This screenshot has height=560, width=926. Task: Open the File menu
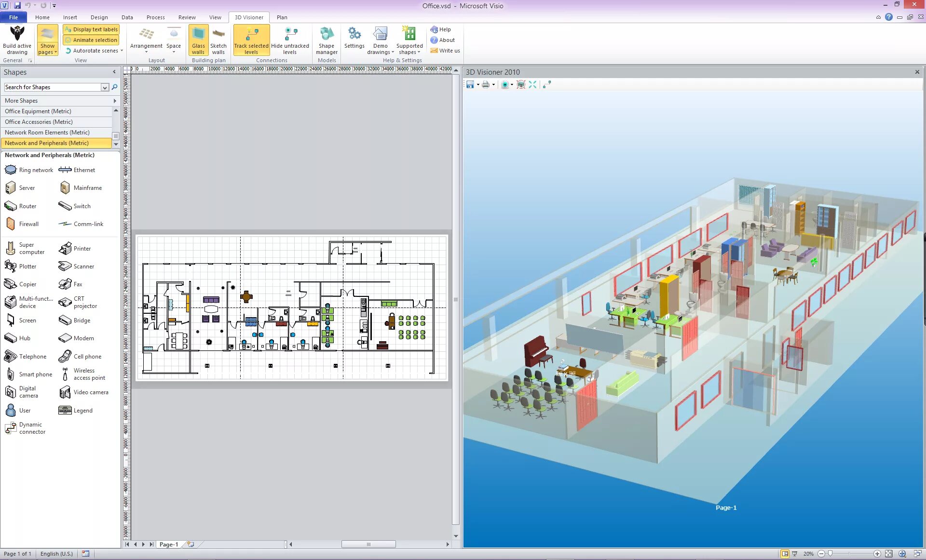tap(14, 17)
